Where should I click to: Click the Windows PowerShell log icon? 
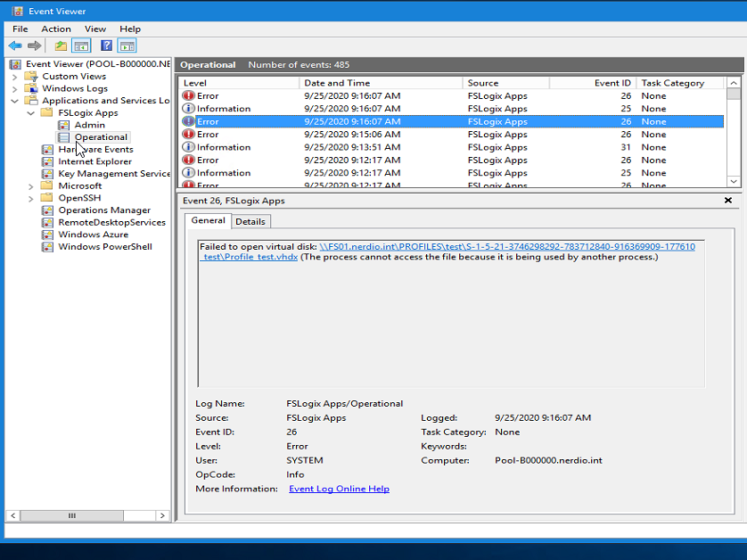click(x=47, y=247)
